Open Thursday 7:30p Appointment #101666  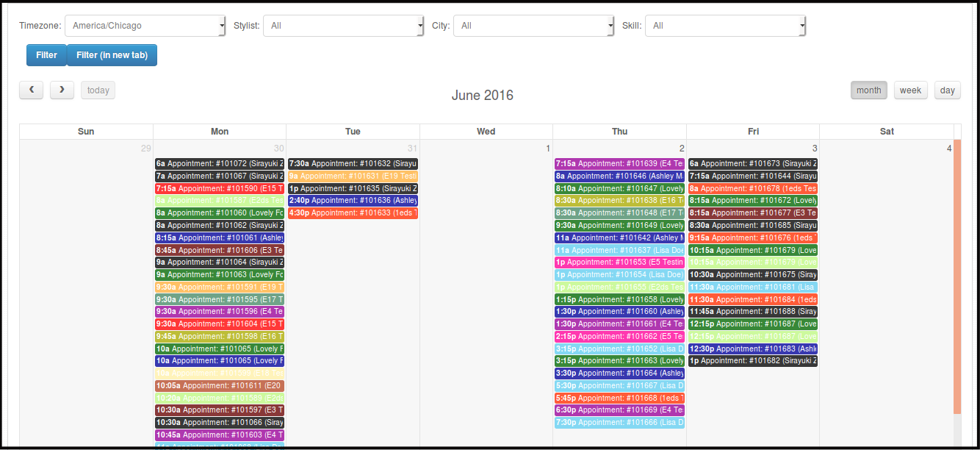619,422
